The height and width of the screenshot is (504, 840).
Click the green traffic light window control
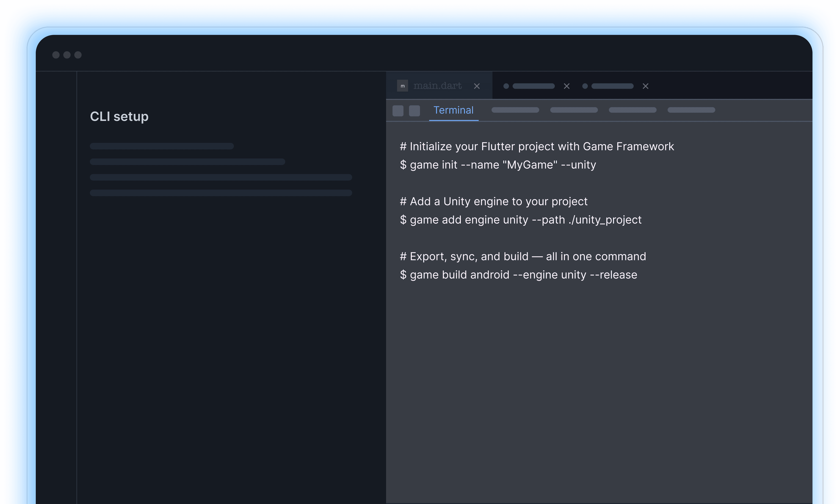tap(78, 55)
